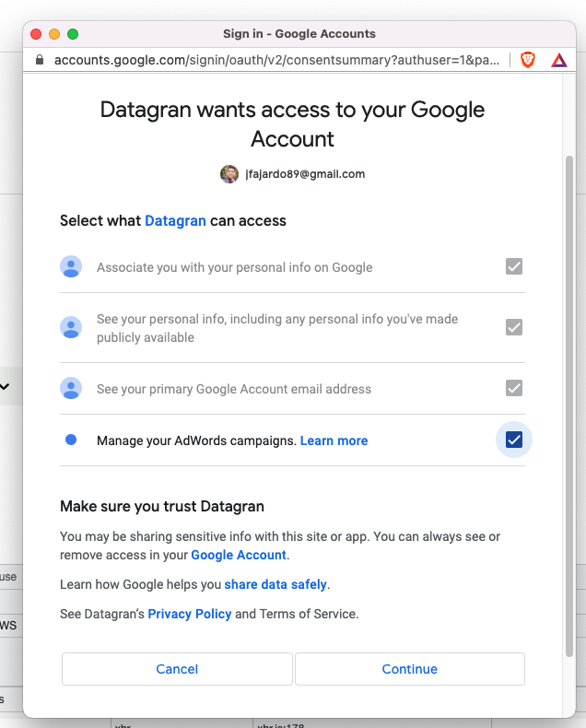Screen dimensions: 586x728
Task: Uncheck 'Manage your AdWords campaigns' checkbox
Action: pos(514,440)
